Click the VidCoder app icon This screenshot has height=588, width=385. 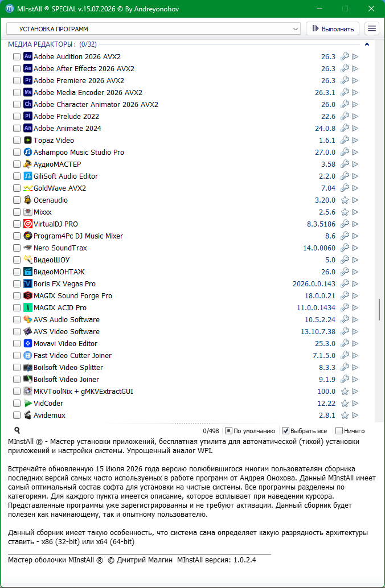28,404
